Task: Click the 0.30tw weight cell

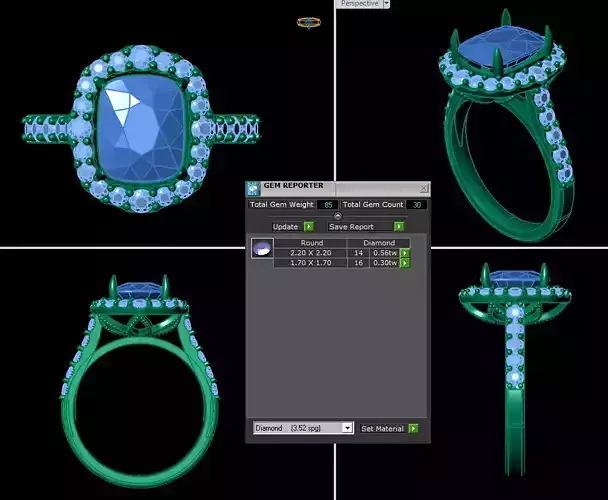Action: (385, 263)
